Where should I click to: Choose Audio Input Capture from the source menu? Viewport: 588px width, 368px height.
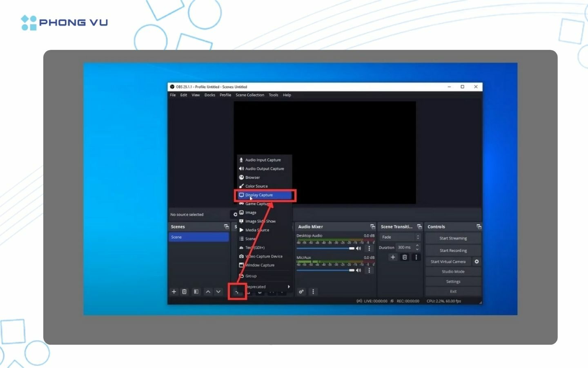(265, 160)
